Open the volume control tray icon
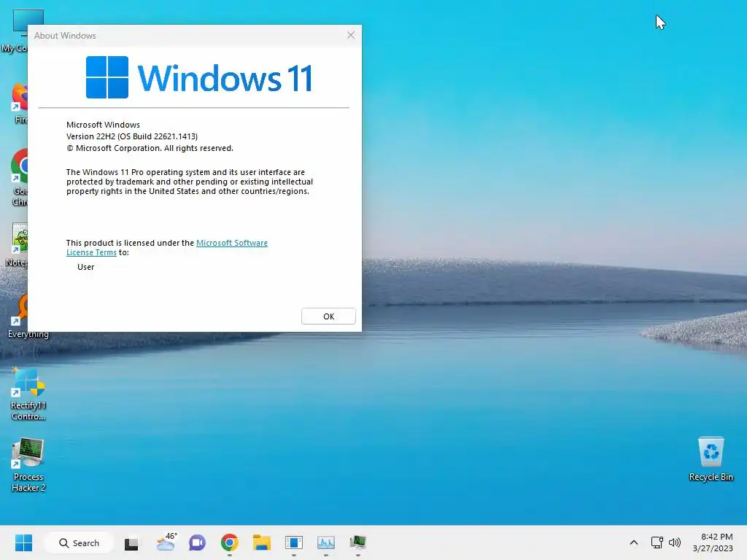Viewport: 747px width, 560px height. point(675,542)
